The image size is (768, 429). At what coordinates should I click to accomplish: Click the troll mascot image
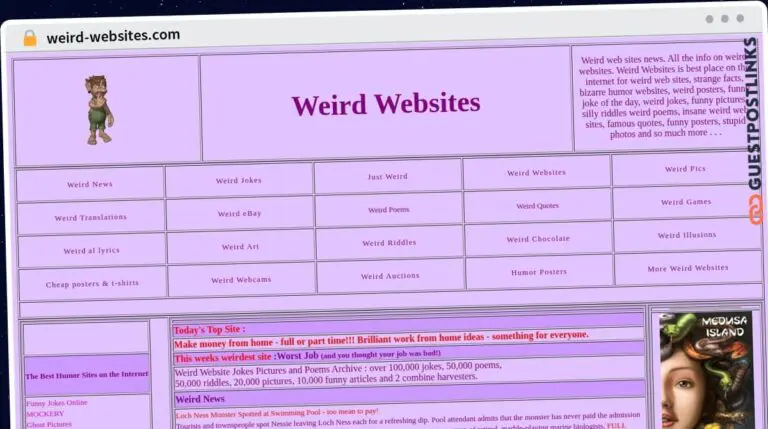[x=99, y=110]
